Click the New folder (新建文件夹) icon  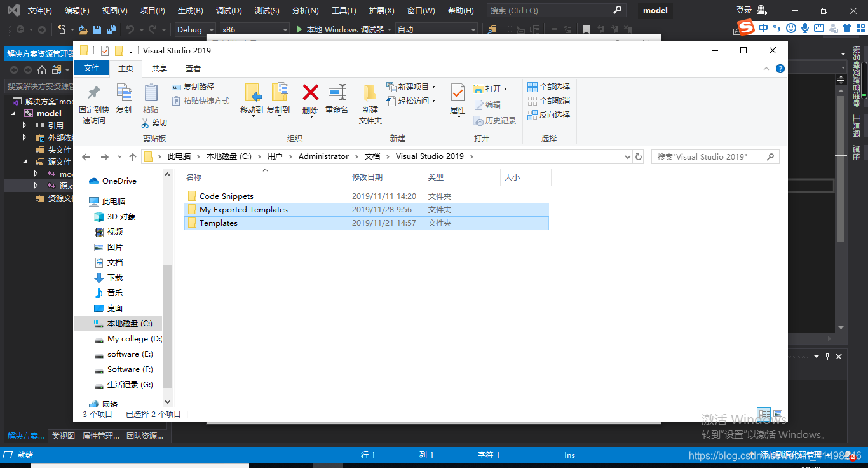[x=370, y=93]
